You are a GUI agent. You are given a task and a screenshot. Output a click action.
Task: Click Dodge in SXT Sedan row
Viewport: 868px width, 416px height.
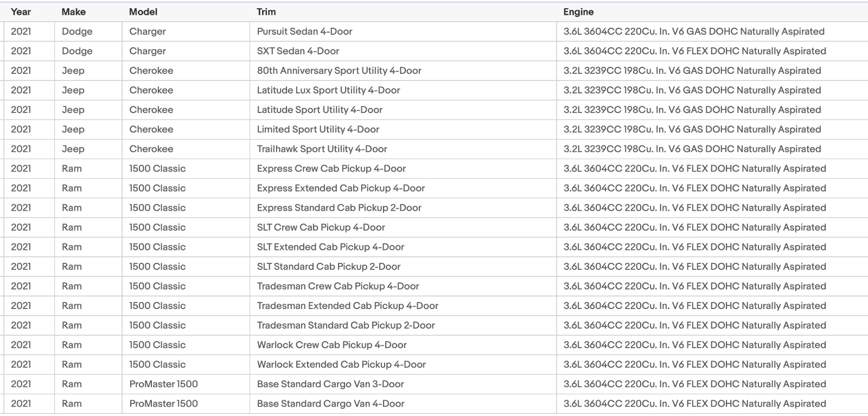coord(77,51)
